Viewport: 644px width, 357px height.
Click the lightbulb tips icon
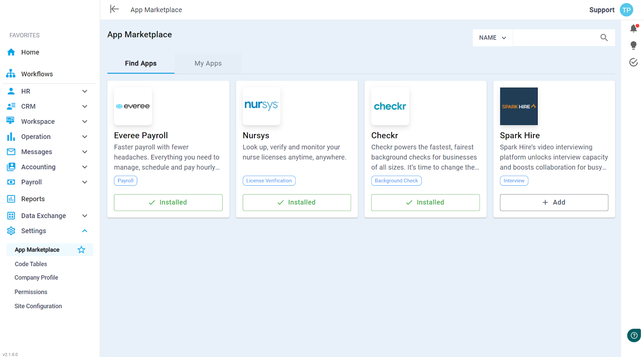click(634, 45)
